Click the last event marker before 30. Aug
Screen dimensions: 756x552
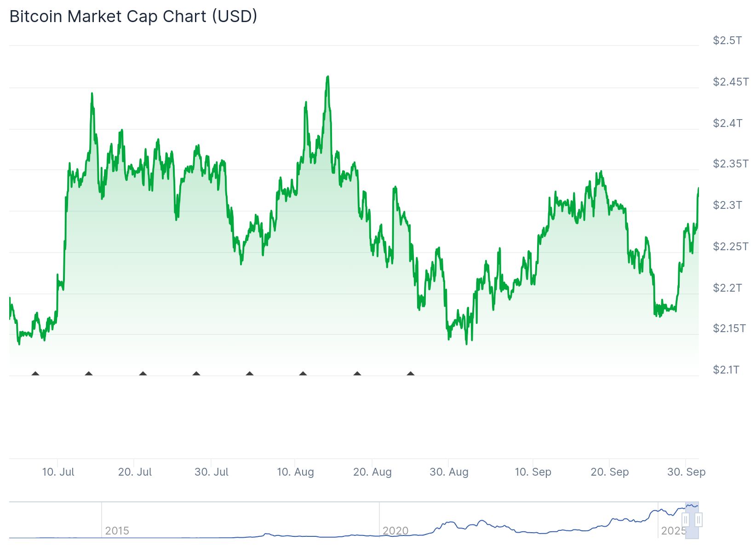point(411,374)
